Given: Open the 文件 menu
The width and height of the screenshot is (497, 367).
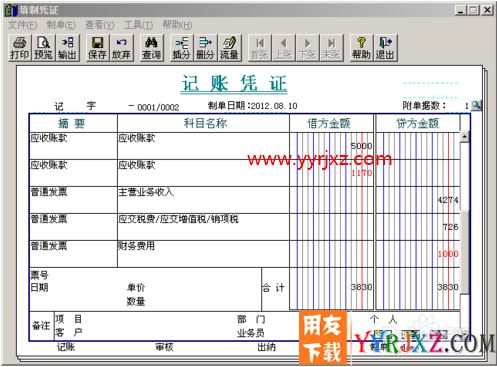Looking at the screenshot, I should click(x=22, y=25).
